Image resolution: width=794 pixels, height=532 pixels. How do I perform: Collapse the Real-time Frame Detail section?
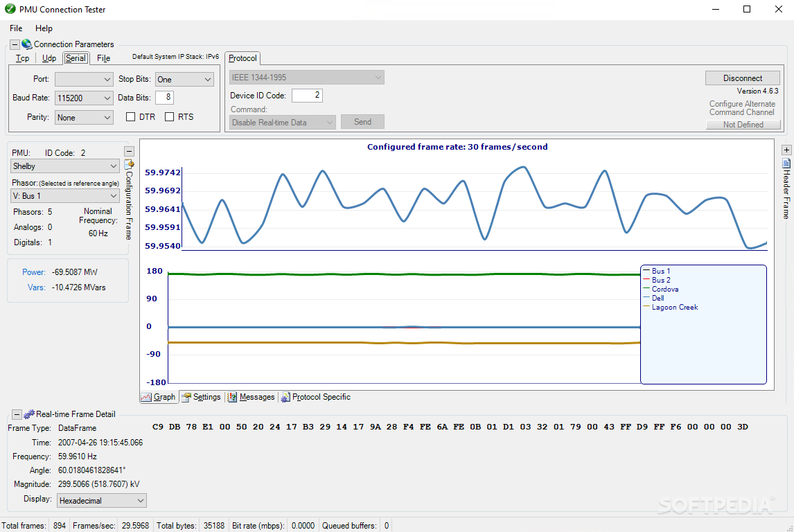click(16, 414)
